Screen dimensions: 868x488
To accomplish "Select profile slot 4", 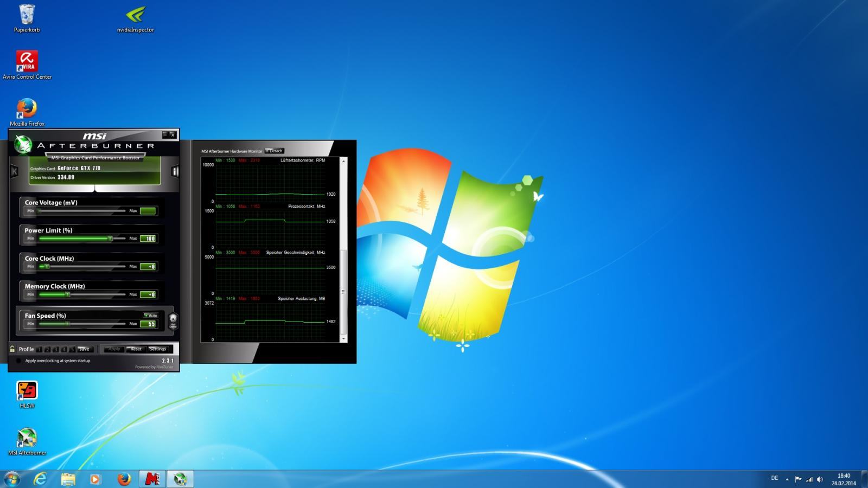I will pos(63,349).
